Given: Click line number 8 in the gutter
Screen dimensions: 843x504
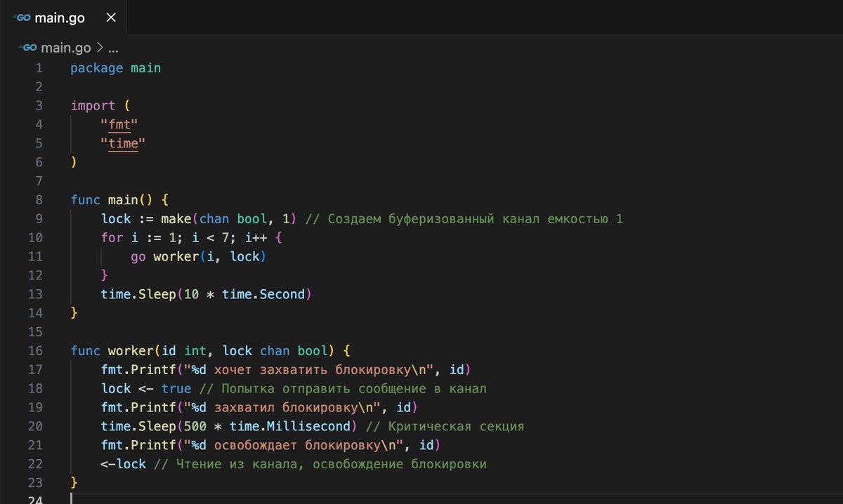Looking at the screenshot, I should tap(39, 200).
